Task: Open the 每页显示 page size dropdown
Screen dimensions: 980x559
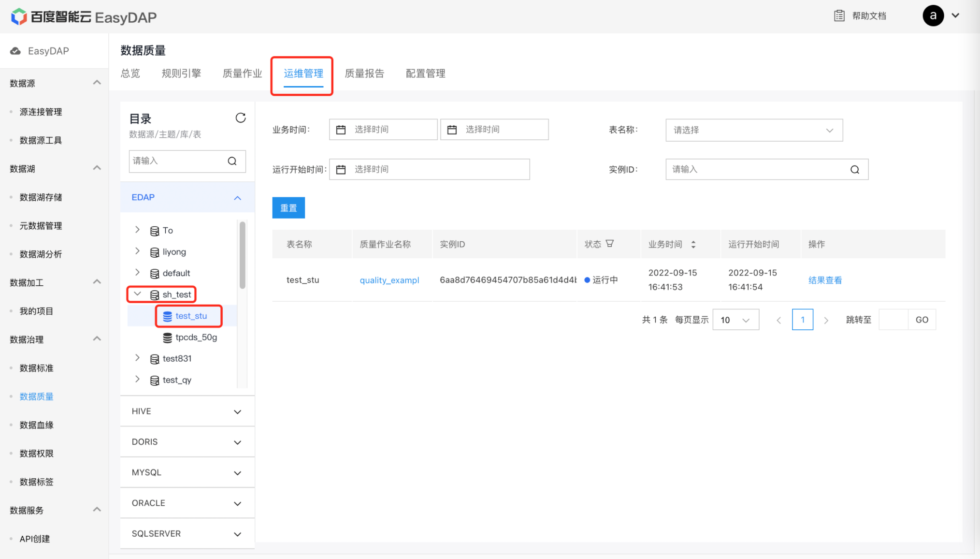Action: [735, 320]
